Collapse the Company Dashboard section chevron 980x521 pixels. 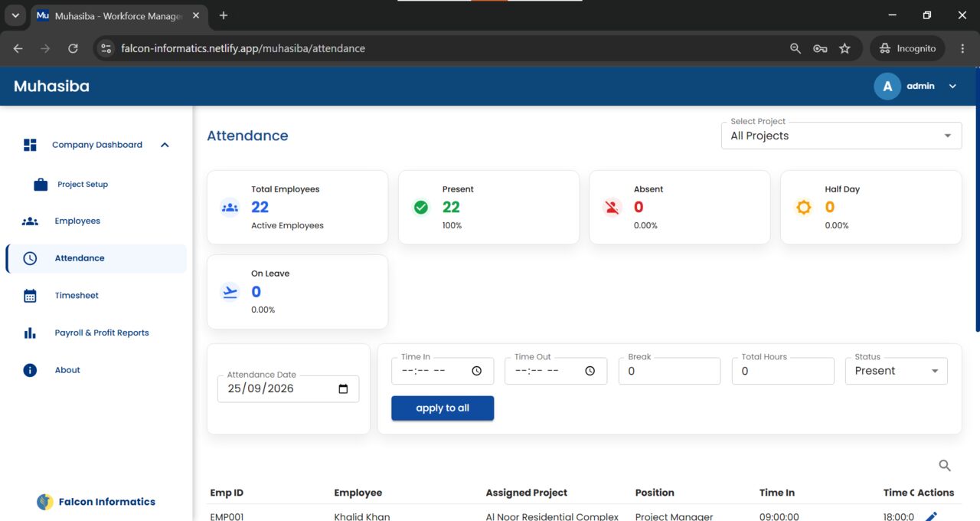pos(165,145)
